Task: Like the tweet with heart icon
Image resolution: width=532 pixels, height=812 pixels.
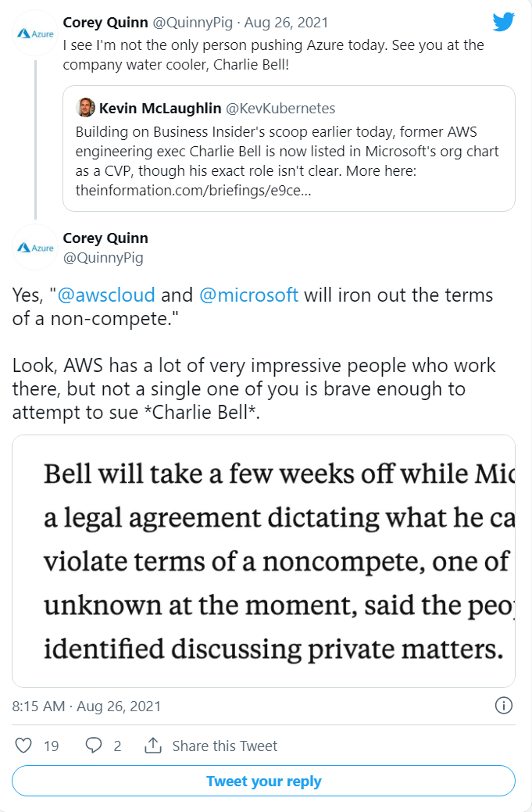Action: (x=24, y=746)
